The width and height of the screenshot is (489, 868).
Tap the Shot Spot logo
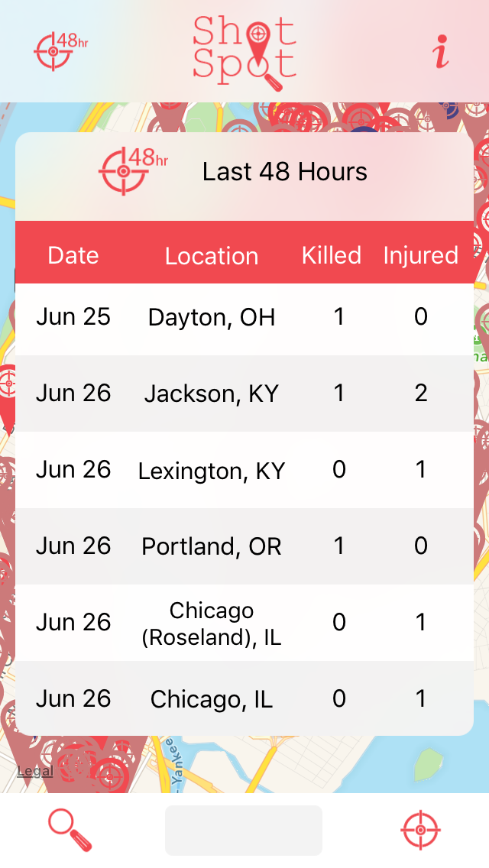coord(244,53)
